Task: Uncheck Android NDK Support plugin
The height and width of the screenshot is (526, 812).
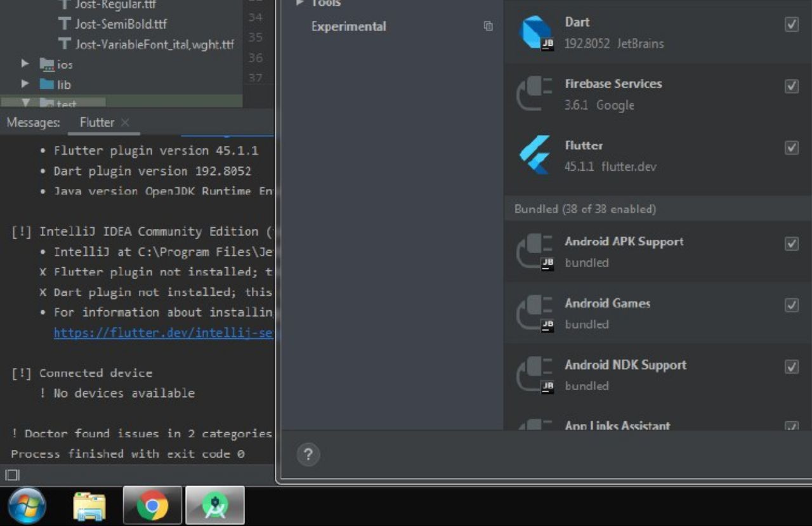Action: (x=792, y=367)
